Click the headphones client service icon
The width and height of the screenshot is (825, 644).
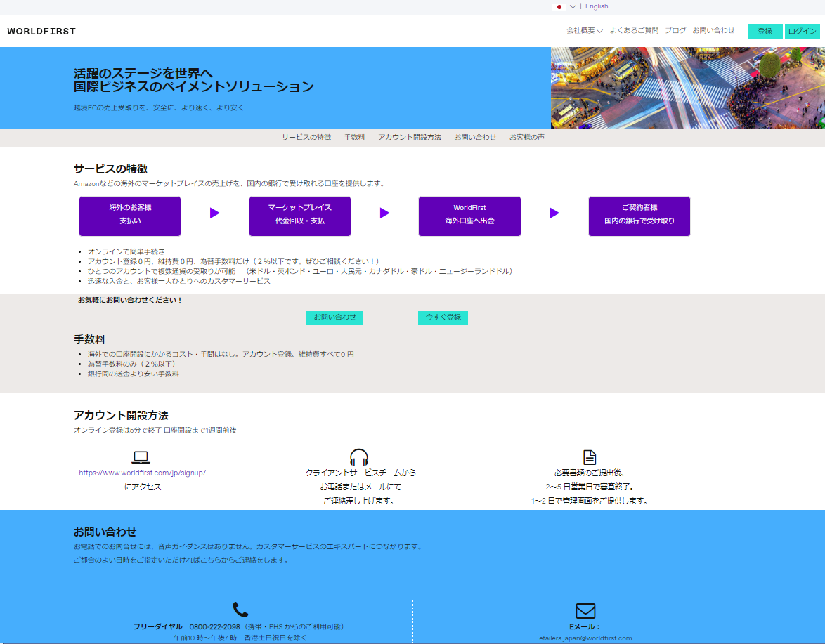click(x=359, y=457)
